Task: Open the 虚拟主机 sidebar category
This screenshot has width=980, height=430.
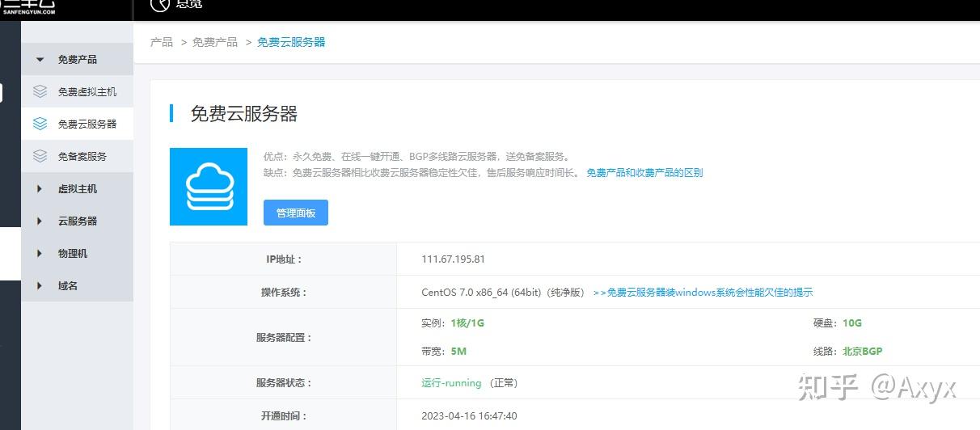Action: pyautogui.click(x=78, y=188)
